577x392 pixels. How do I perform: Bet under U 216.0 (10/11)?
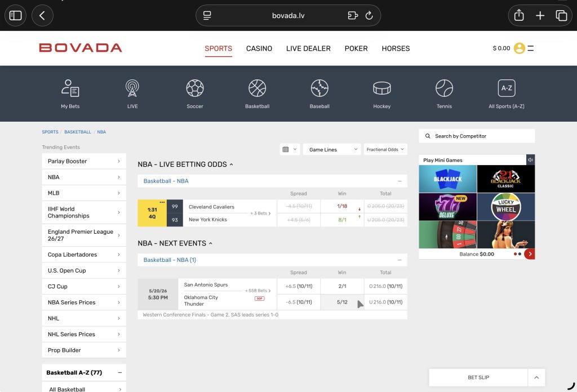click(x=385, y=302)
